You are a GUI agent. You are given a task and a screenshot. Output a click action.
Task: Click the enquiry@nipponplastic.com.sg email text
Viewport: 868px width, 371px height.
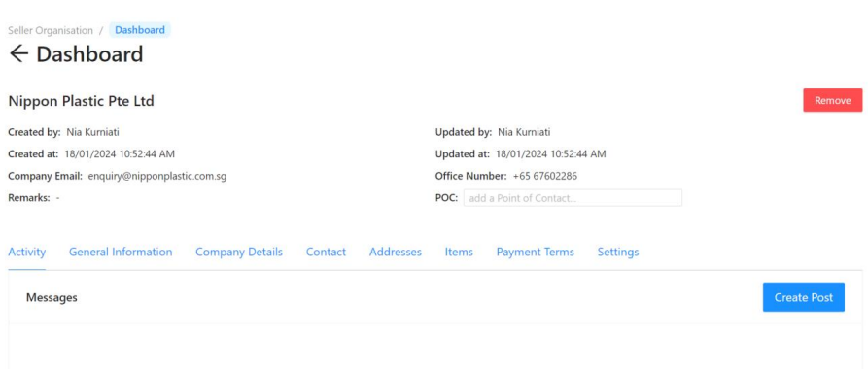(157, 177)
